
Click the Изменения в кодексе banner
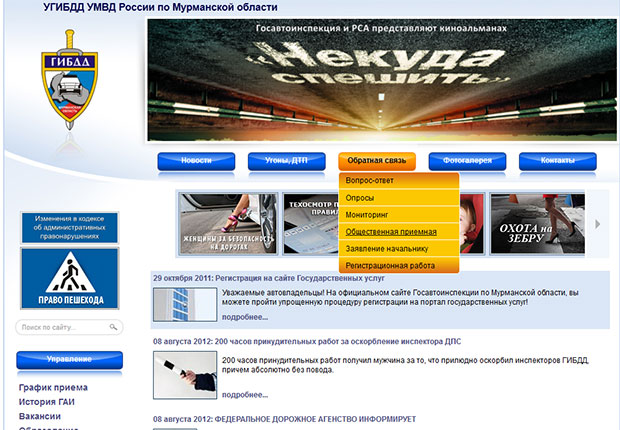70,227
